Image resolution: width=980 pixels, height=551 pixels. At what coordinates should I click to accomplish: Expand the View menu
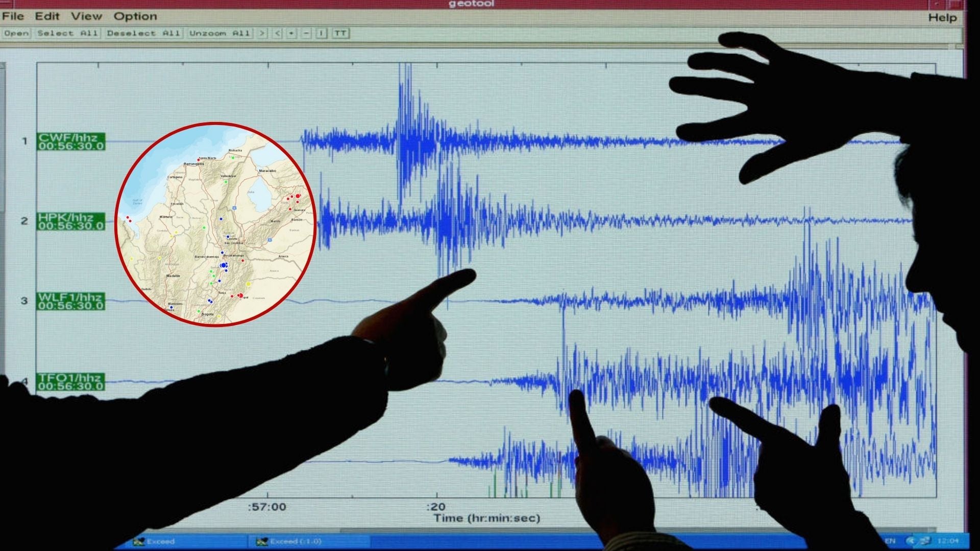tap(86, 16)
